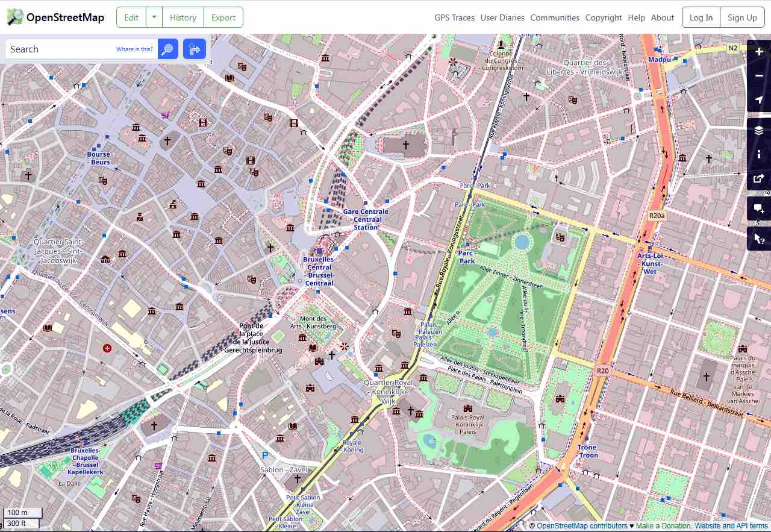This screenshot has width=771, height=532.
Task: Go to Communities page
Action: 555,17
